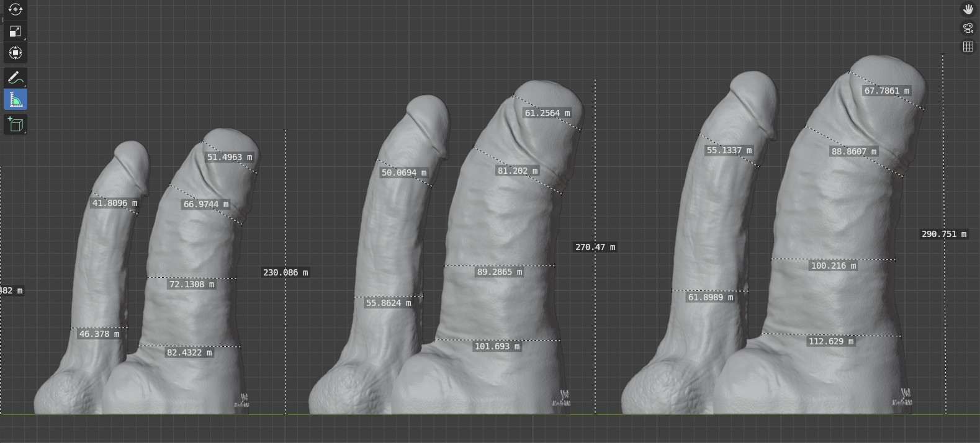Switch perspective/orthographic projection with grid icon
980x443 pixels.
(968, 47)
